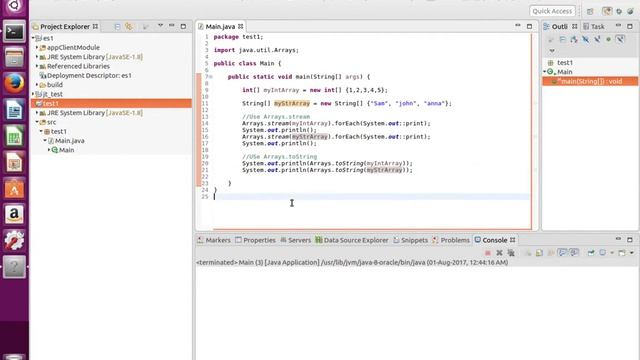
Task: Open the Files manager in launcher
Action: [14, 57]
